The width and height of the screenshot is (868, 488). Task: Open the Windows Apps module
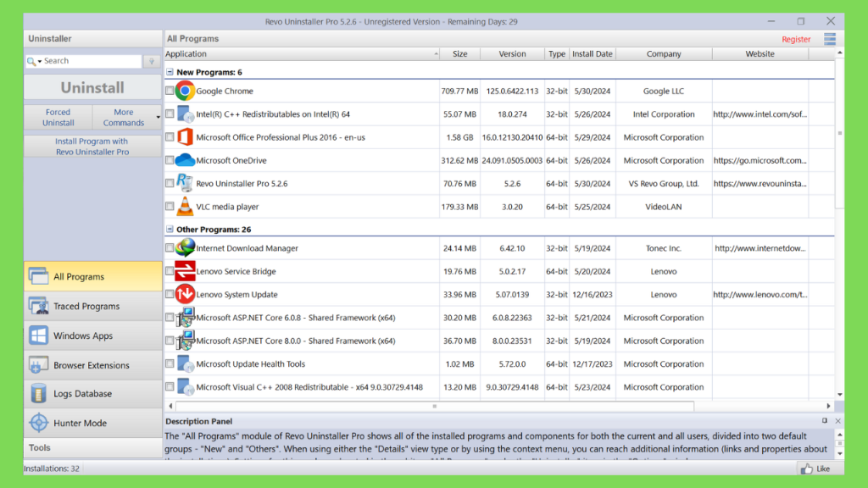point(93,335)
